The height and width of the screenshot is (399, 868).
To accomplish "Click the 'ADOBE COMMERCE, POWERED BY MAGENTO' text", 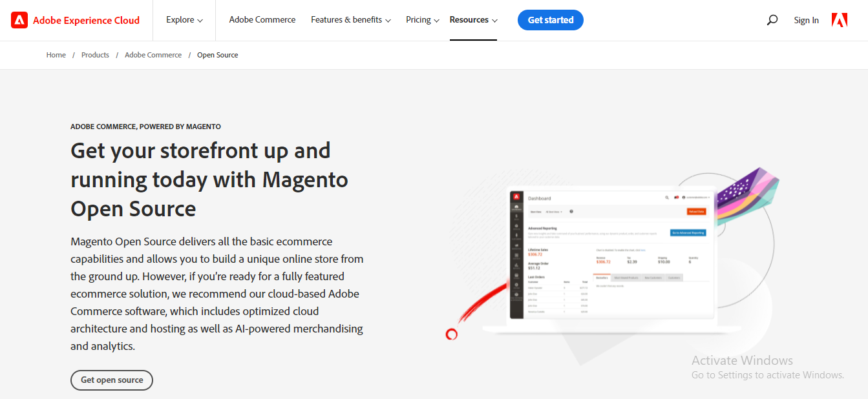I will coord(145,127).
